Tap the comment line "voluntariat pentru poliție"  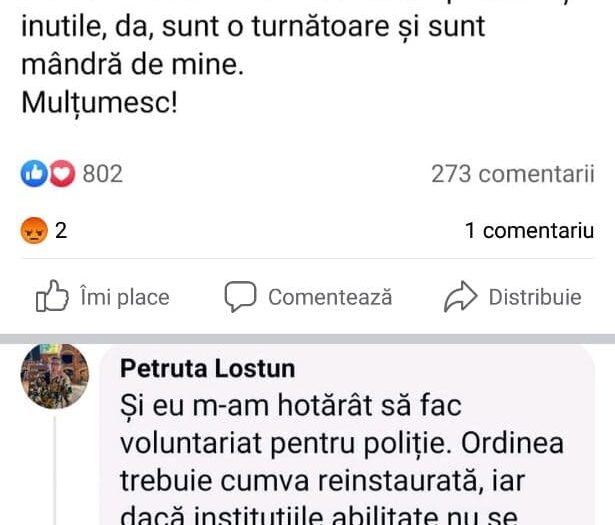[x=342, y=443]
